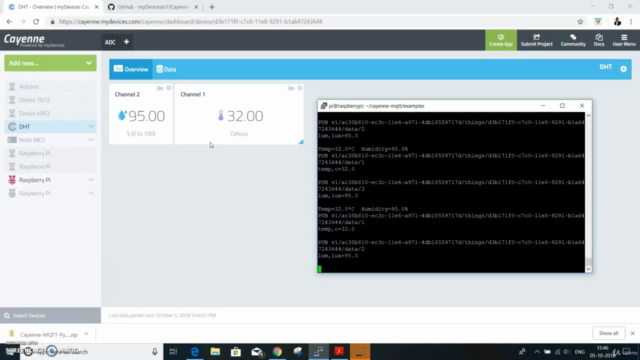Select the Arduino device
This screenshot has height=360, width=640.
click(x=51, y=87)
